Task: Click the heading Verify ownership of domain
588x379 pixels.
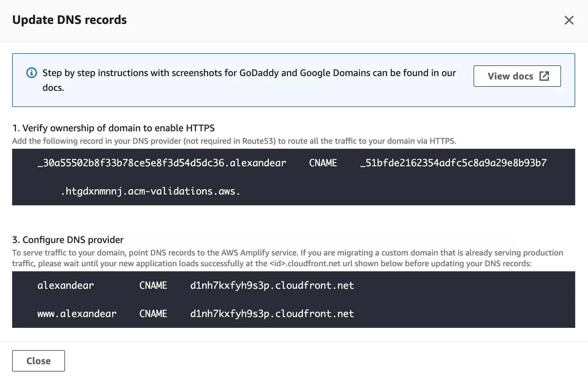Action: tap(113, 128)
